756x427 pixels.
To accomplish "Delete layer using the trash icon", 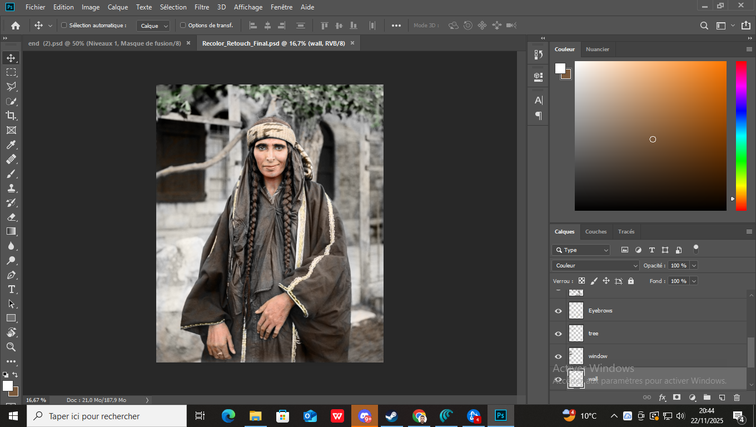I will (x=736, y=397).
